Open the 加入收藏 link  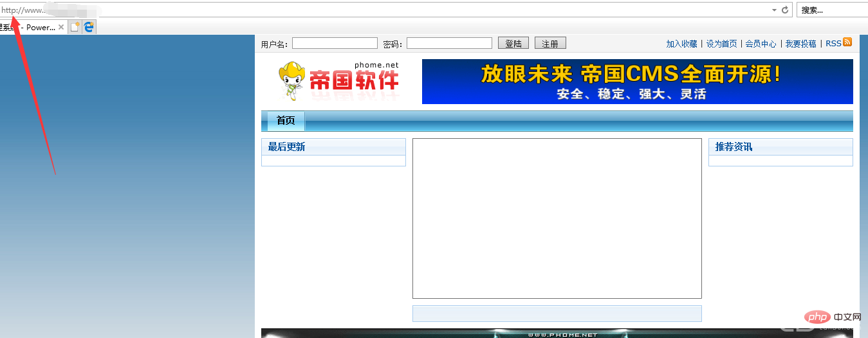pos(681,44)
